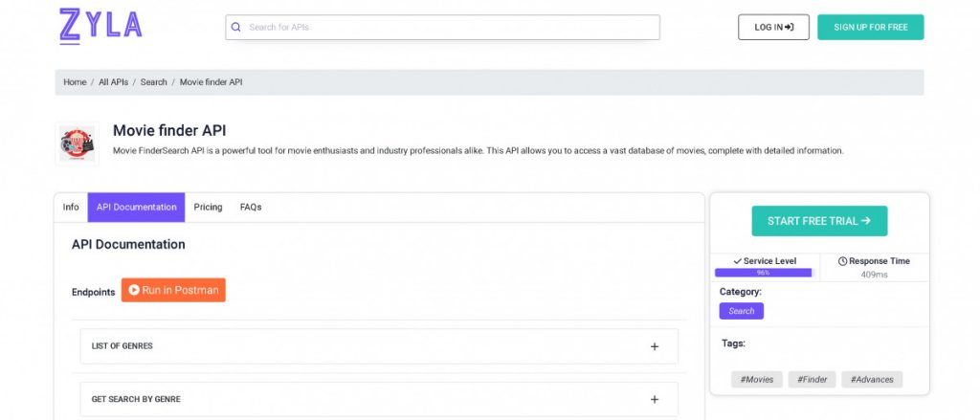The image size is (980, 420).
Task: Click the Category: label
Action: pos(740,292)
